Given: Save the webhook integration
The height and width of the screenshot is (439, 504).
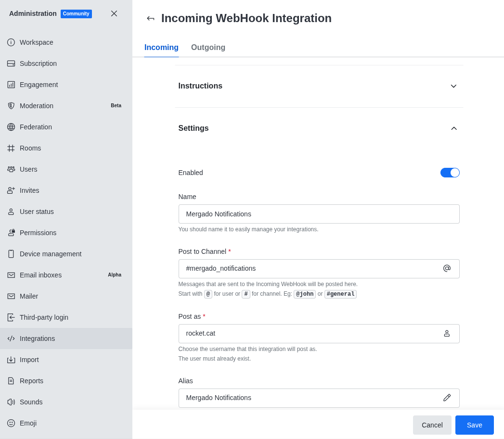Looking at the screenshot, I should pos(474,425).
